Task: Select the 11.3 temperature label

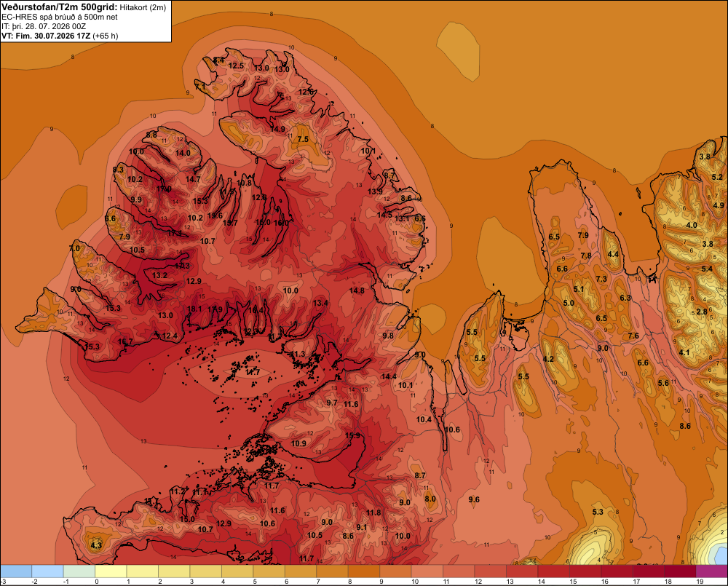Action: (x=298, y=354)
